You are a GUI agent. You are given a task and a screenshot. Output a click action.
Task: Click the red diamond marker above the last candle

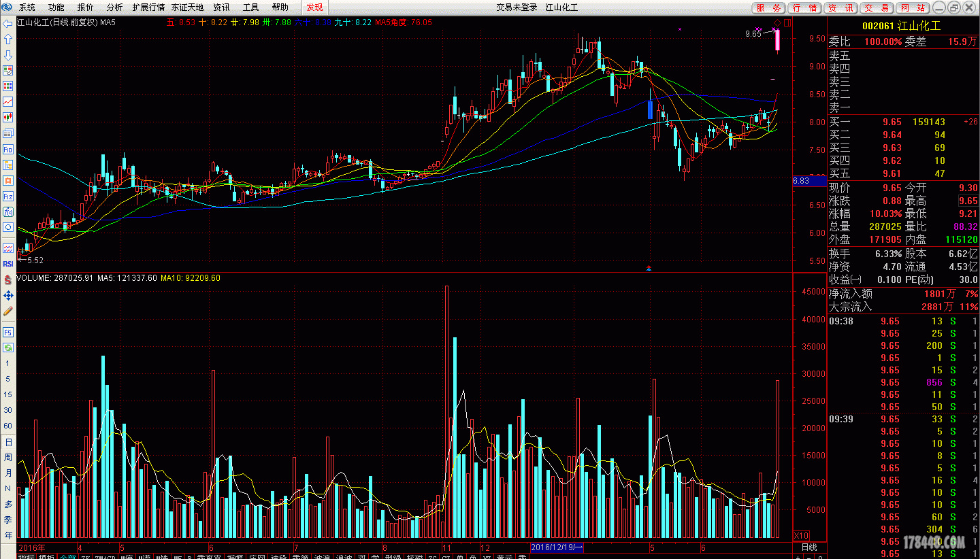(778, 22)
